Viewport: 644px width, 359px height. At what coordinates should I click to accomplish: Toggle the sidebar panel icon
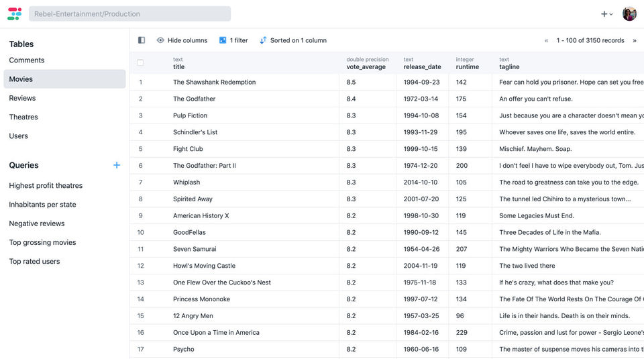pos(141,40)
